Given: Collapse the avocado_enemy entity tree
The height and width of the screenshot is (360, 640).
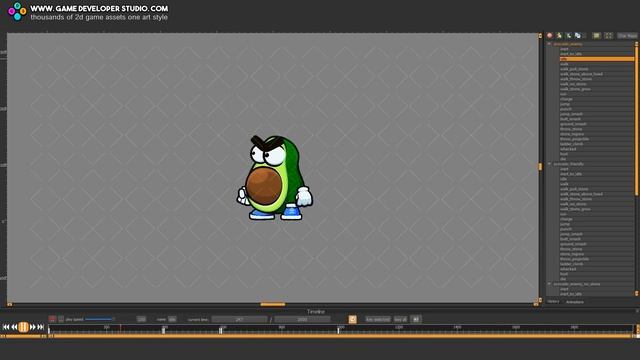Looking at the screenshot, I should pos(549,44).
